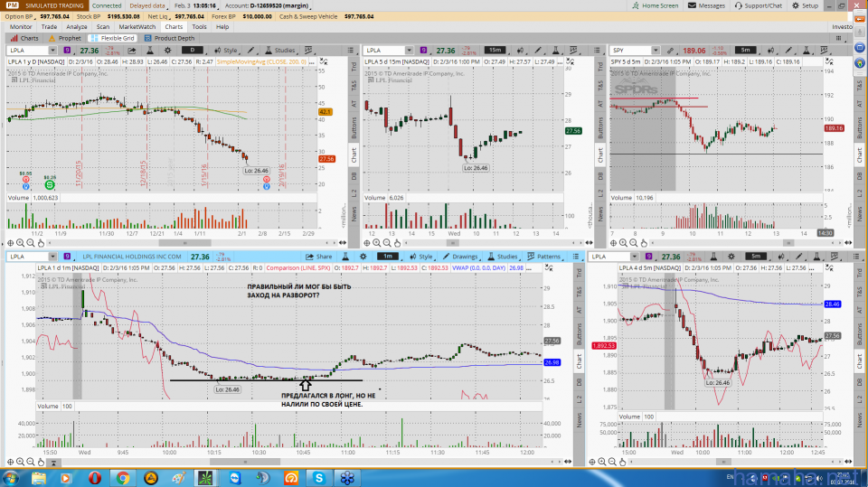Open settings gear in 1m chart
The image size is (868, 487).
click(x=363, y=257)
